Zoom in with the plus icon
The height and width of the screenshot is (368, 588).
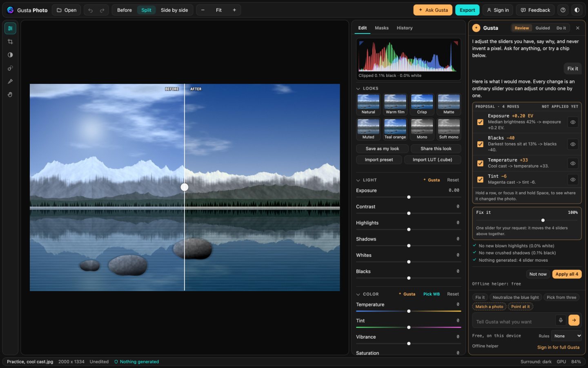(234, 10)
